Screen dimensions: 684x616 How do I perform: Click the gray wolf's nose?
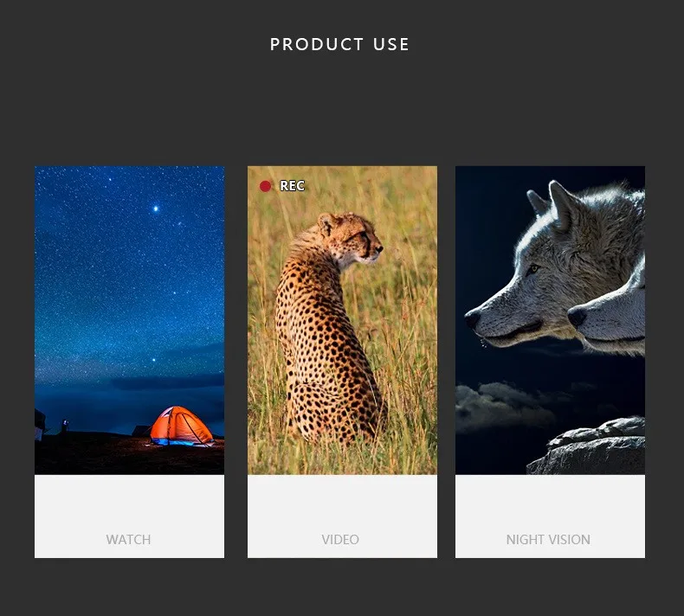pyautogui.click(x=473, y=319)
